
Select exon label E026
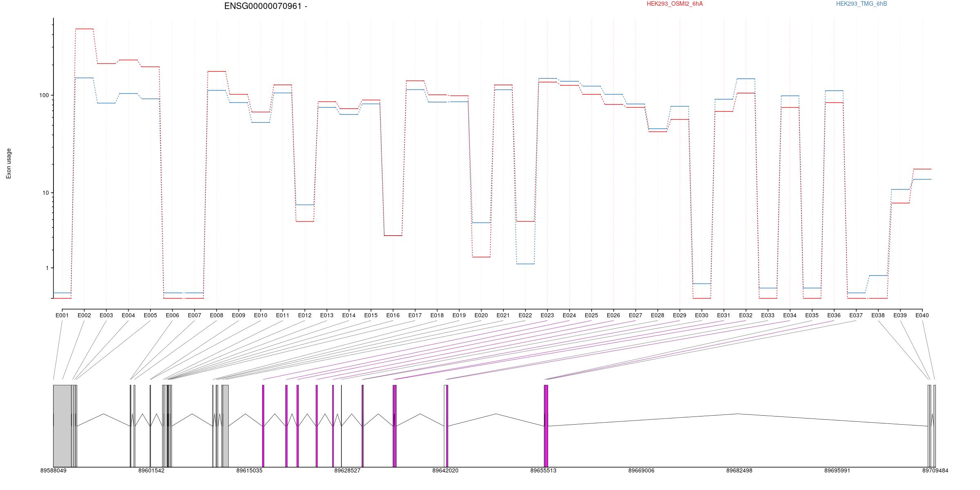pos(613,315)
